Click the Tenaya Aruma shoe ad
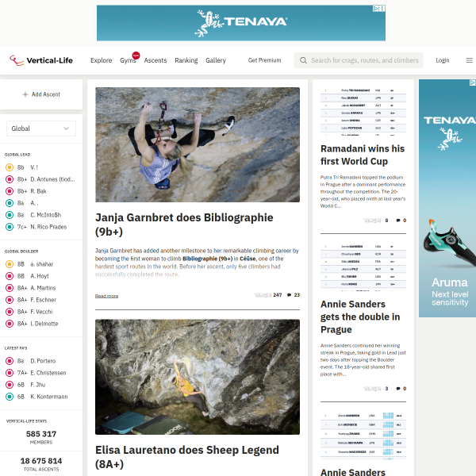 (447, 198)
